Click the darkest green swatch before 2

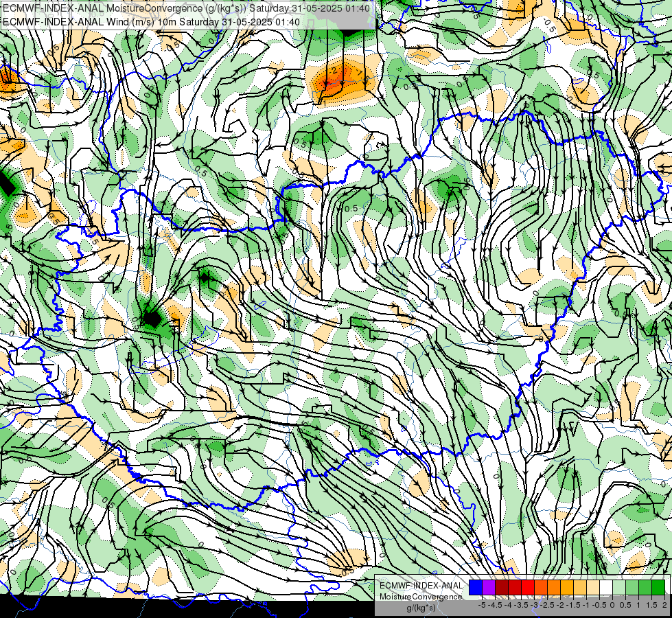point(658,587)
